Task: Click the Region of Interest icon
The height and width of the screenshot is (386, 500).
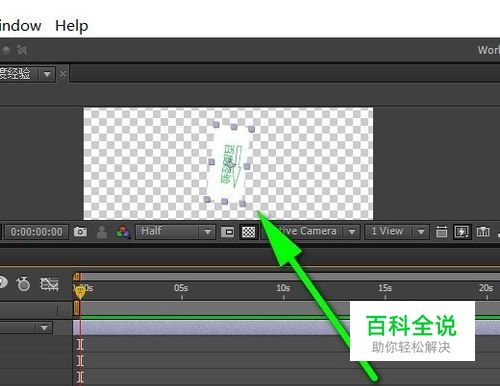Action: 227,232
